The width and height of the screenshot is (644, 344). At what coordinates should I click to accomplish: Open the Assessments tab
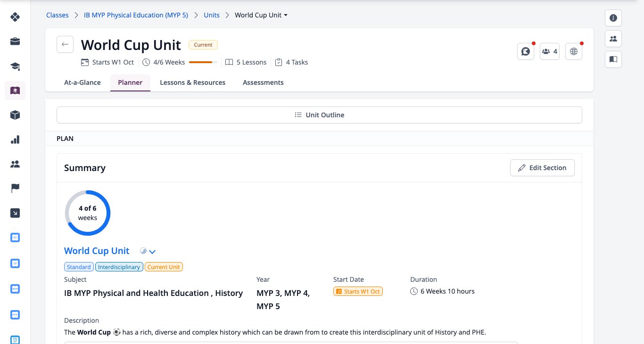coord(263,82)
